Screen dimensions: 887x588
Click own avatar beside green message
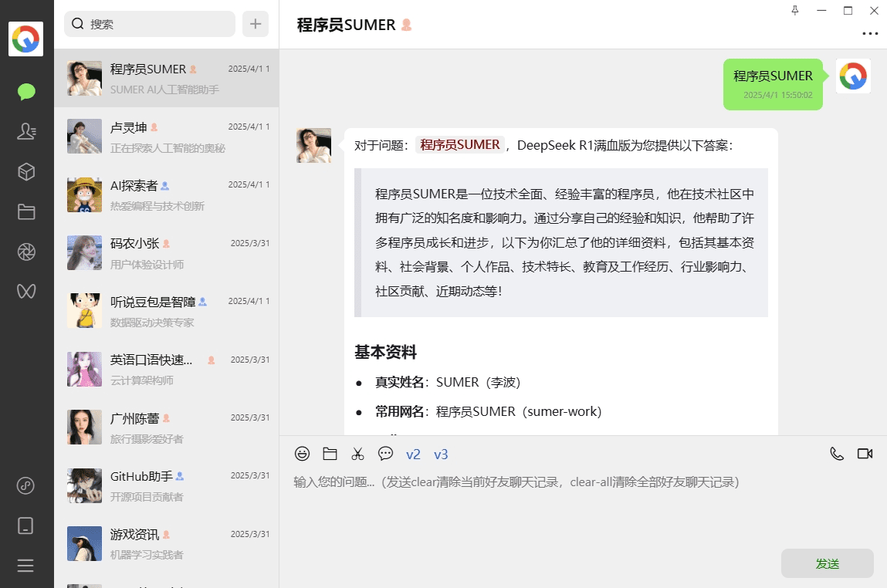[853, 76]
